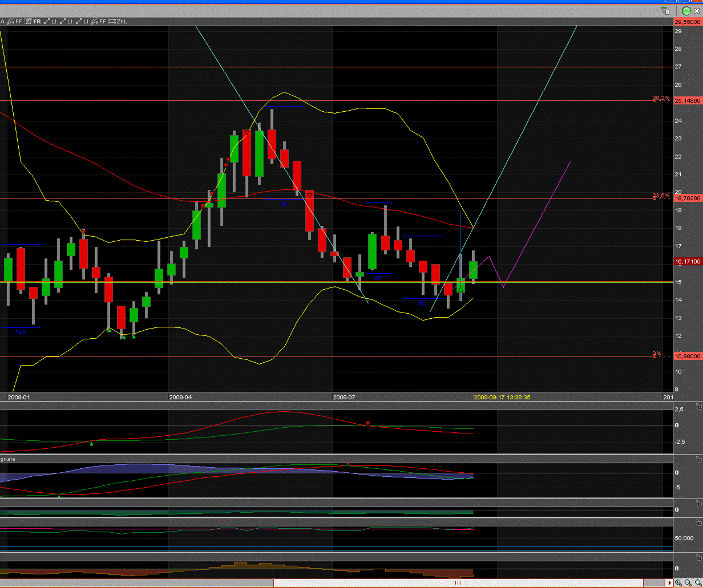Select the first FF fan tool
Screen dimensions: 703x588
tap(15, 21)
